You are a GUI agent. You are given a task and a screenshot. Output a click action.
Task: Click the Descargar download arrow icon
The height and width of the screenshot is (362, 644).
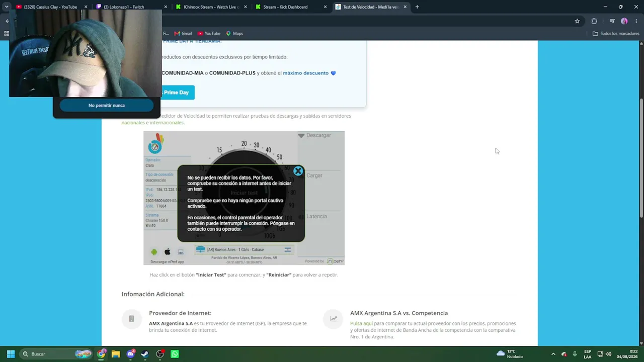point(301,136)
